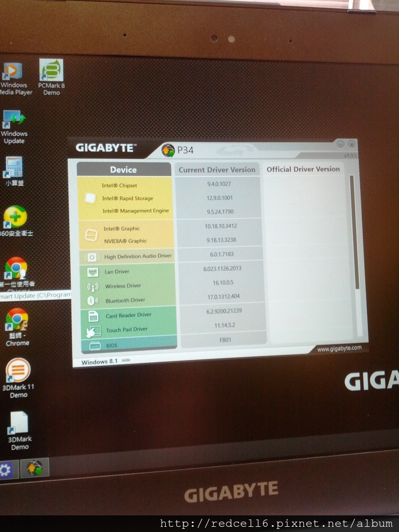Select the Wireless Driver label

[123, 286]
